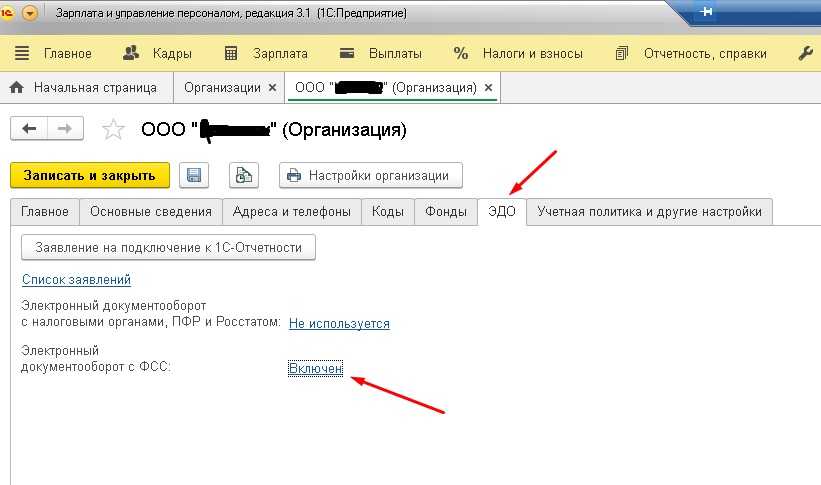Close the ООО (Организация) tab
Image resolution: width=821 pixels, height=485 pixels.
489,87
